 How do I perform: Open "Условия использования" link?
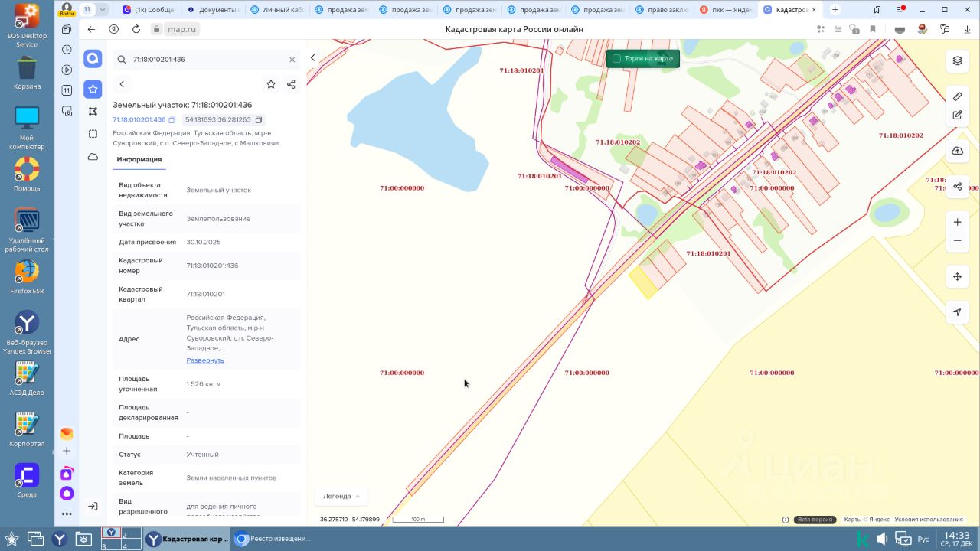[x=928, y=520]
